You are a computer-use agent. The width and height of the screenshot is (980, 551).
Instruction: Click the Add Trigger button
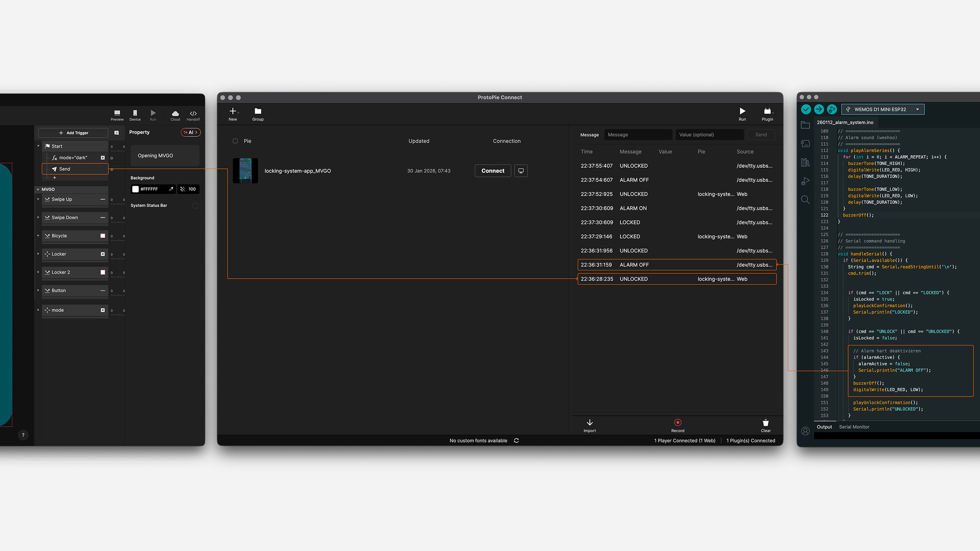point(73,133)
